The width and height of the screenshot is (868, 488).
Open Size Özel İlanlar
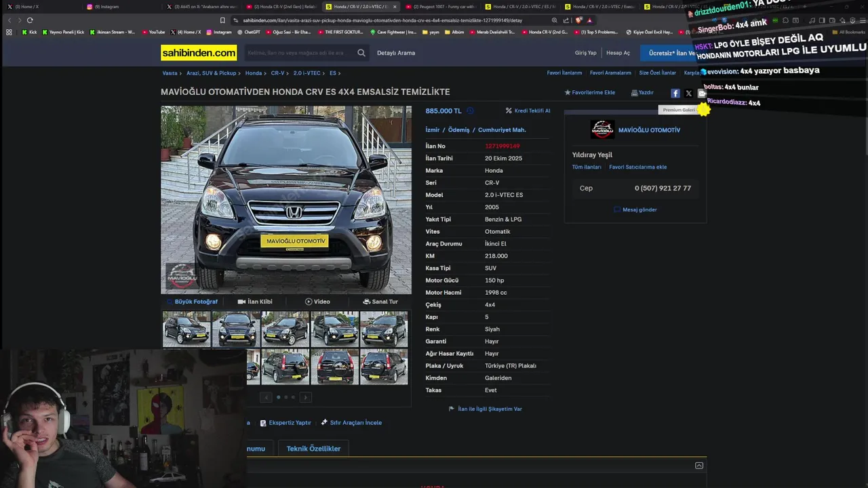[x=657, y=73]
